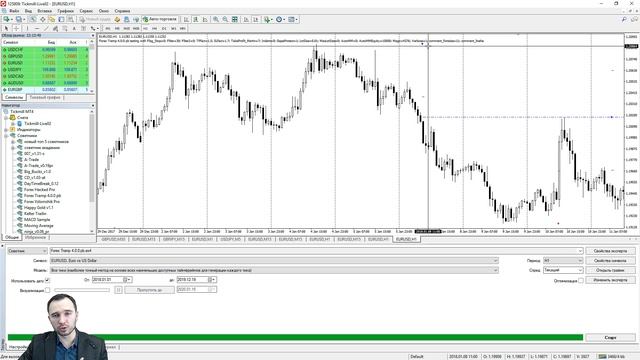The width and height of the screenshot is (640, 360).
Task: Toggle the Terminal window icon
Action: (x=61, y=19)
